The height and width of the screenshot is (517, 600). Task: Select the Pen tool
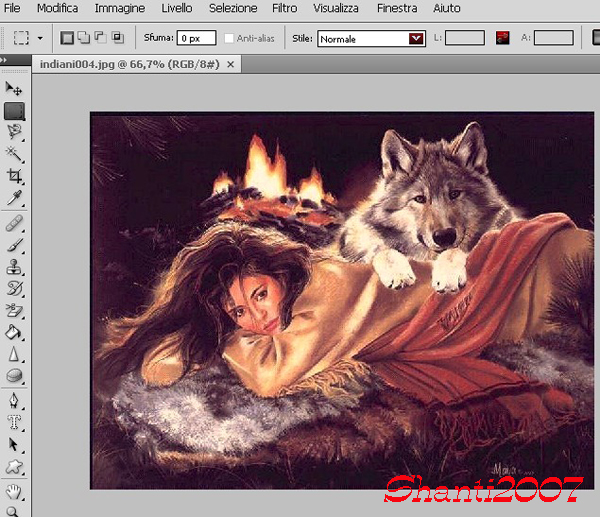point(14,401)
